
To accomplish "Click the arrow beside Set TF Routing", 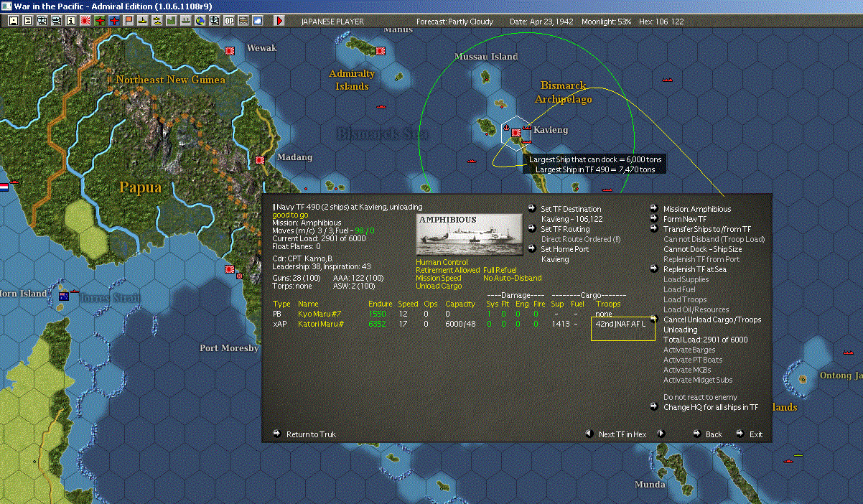I will [531, 229].
